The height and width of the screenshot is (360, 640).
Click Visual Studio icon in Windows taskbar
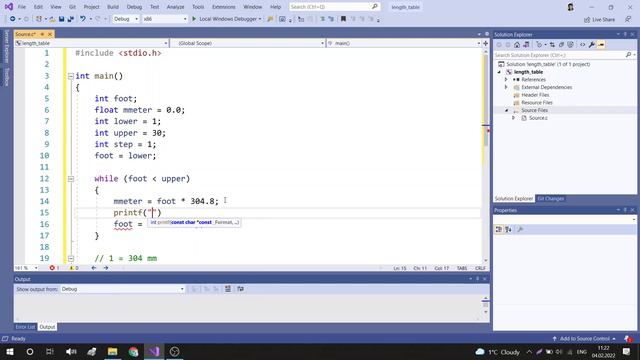click(x=154, y=351)
